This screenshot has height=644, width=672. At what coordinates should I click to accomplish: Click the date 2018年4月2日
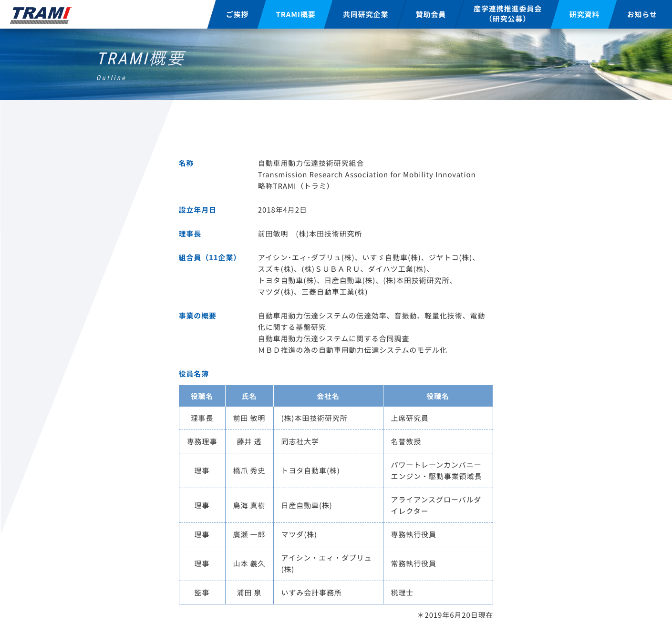(282, 210)
